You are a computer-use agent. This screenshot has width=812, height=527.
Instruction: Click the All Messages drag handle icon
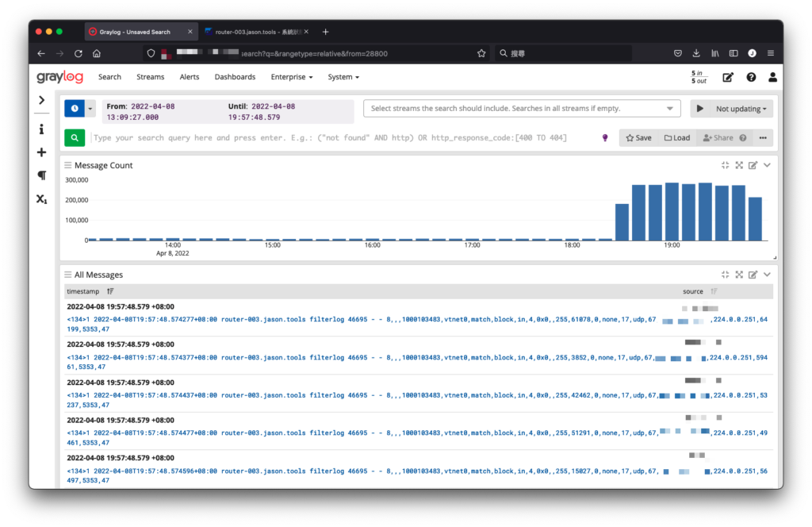click(x=68, y=275)
